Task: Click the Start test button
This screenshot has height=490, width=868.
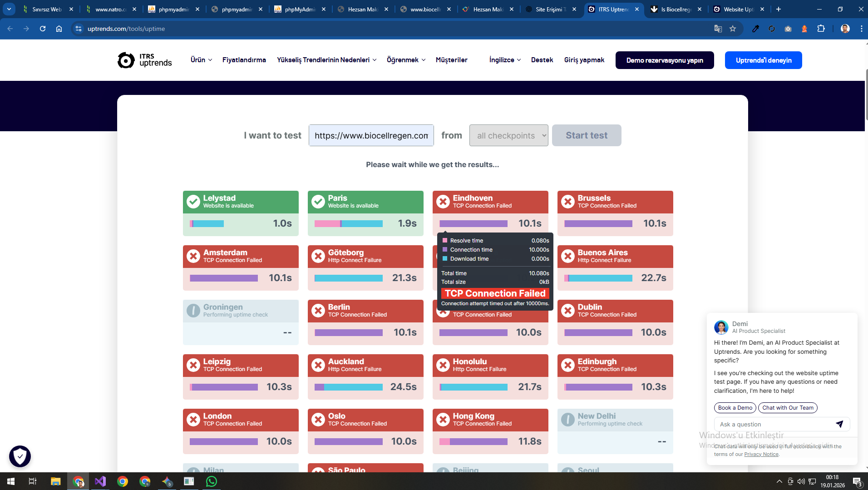Action: click(x=587, y=135)
